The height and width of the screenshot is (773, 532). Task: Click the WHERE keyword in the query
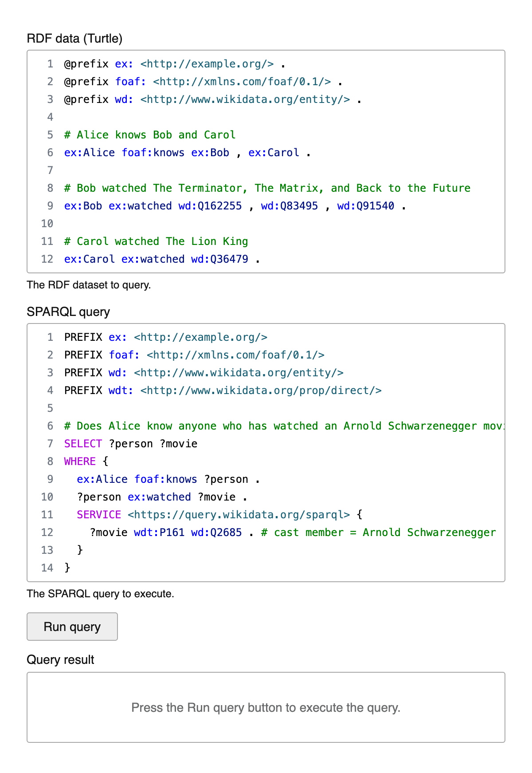click(x=80, y=461)
